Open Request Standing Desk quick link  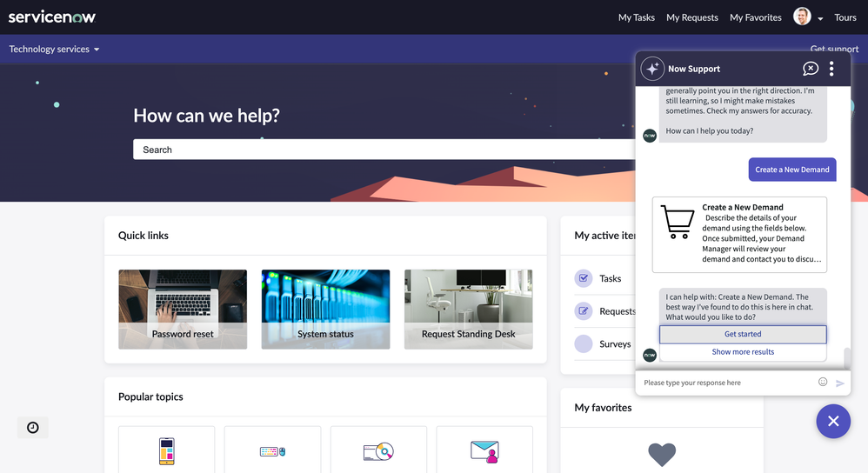468,310
